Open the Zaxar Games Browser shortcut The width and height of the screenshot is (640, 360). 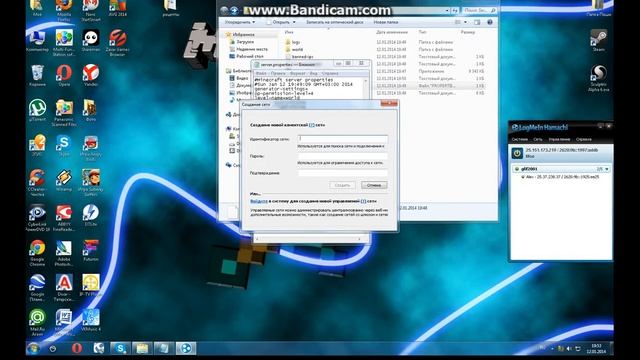pos(118,42)
